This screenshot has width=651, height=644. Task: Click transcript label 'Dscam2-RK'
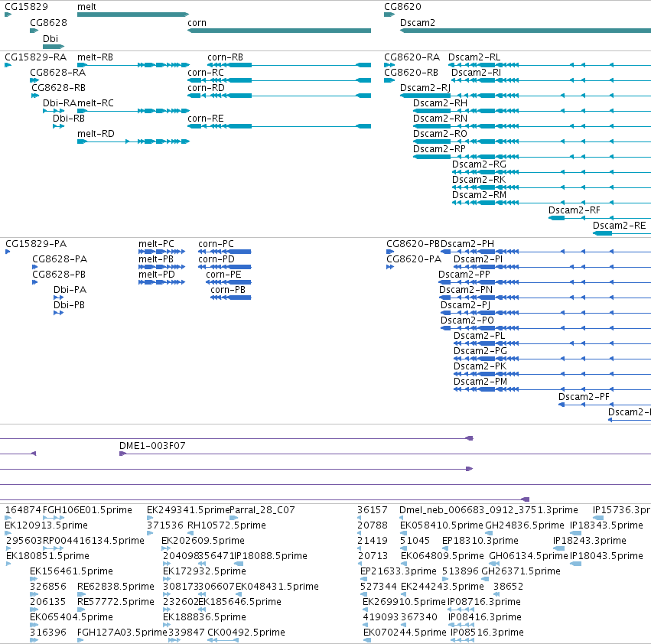point(479,180)
